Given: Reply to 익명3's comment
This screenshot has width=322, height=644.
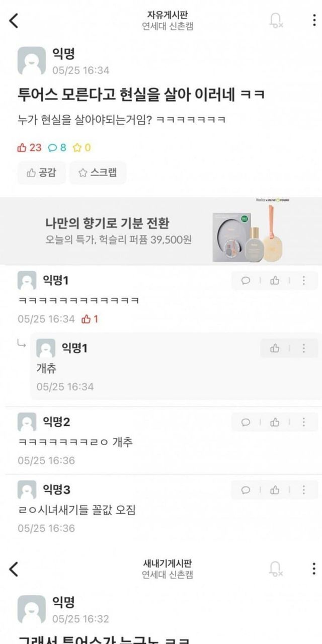Looking at the screenshot, I should [x=246, y=490].
